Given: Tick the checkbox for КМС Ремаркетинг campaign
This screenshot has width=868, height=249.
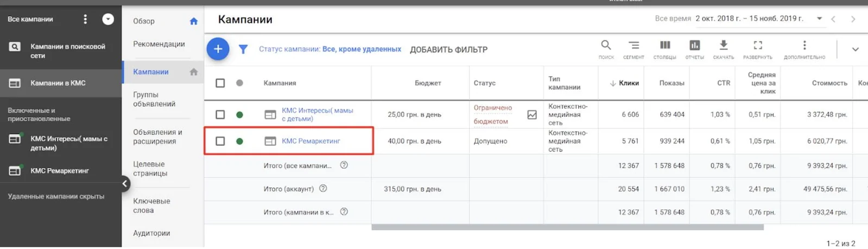Looking at the screenshot, I should click(220, 141).
